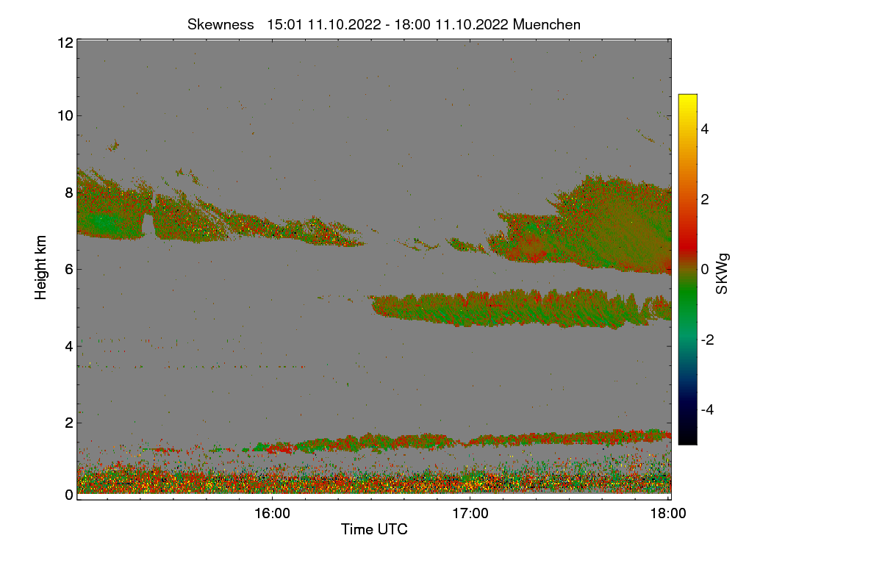Click the yellow top of the colorbar
The width and height of the screenshot is (882, 588).
(x=687, y=101)
